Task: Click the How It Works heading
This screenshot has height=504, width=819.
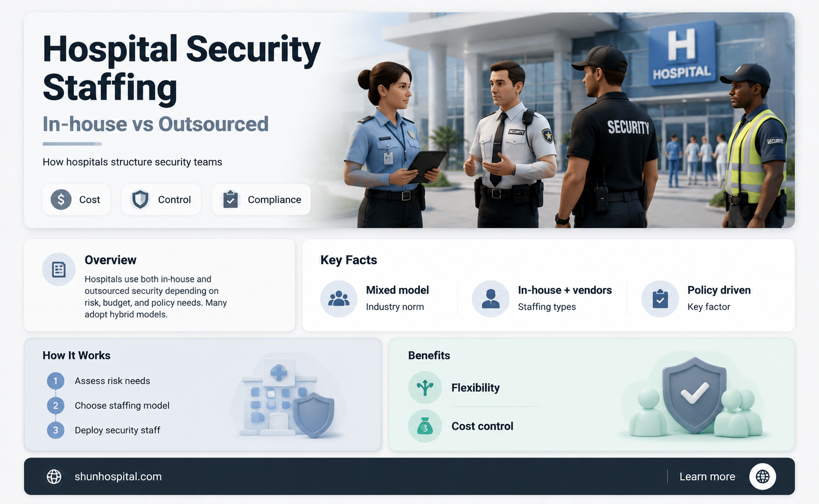Action: [x=76, y=355]
